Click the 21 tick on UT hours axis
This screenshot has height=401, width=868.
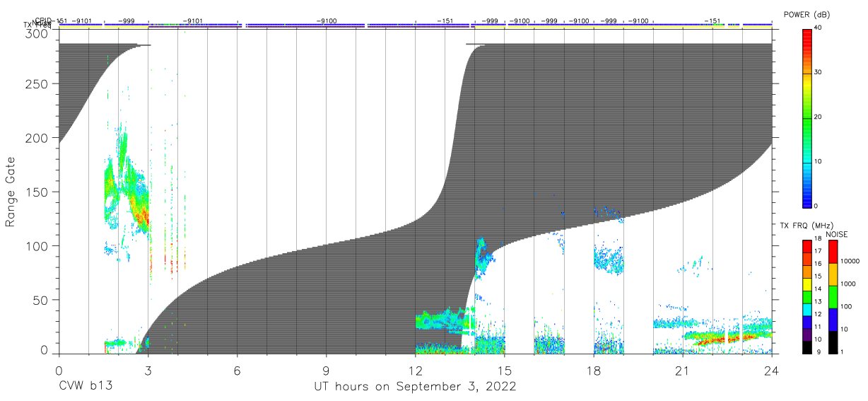(683, 370)
